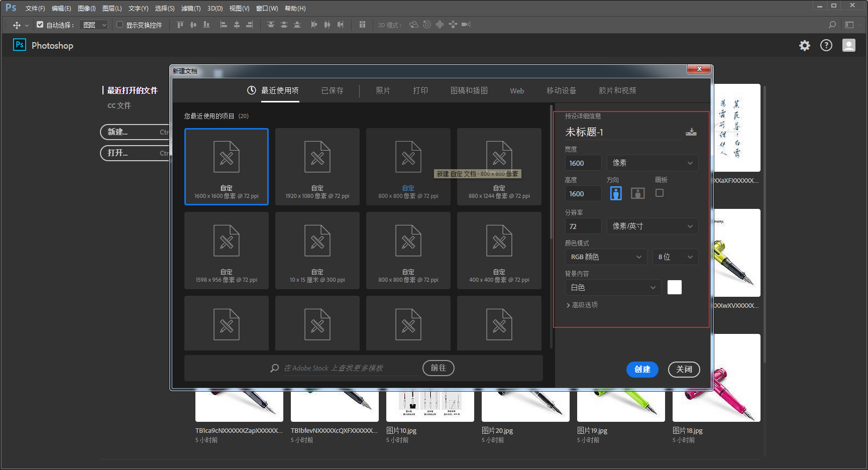
Task: Switch to the 照片 tab
Action: [383, 91]
